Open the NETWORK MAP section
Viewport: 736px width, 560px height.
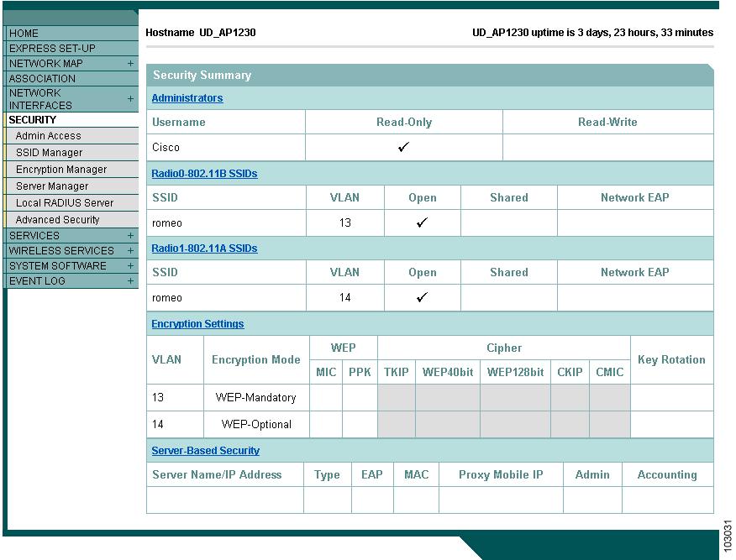coord(46,63)
